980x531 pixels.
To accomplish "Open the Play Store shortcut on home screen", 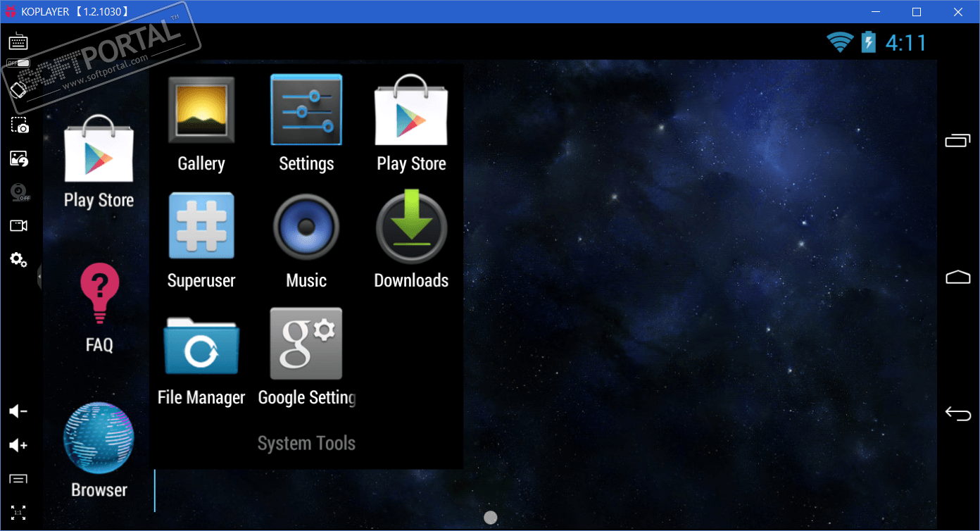I will (x=99, y=163).
